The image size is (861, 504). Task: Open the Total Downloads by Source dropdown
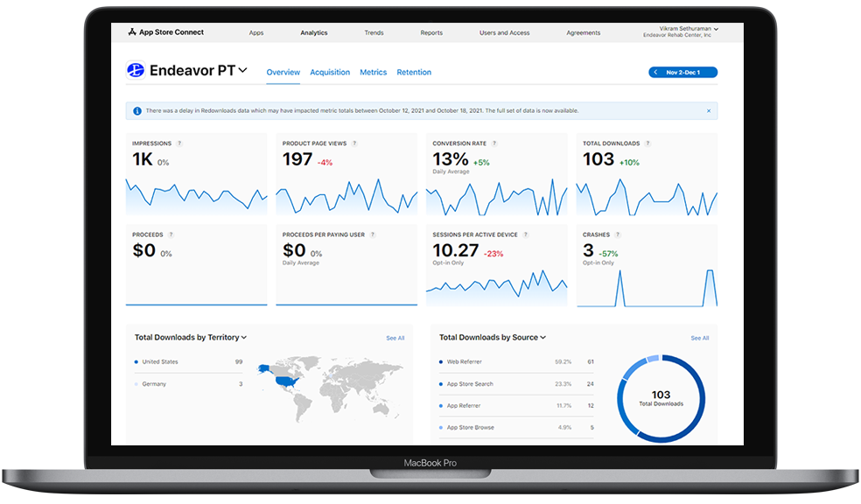tap(543, 338)
